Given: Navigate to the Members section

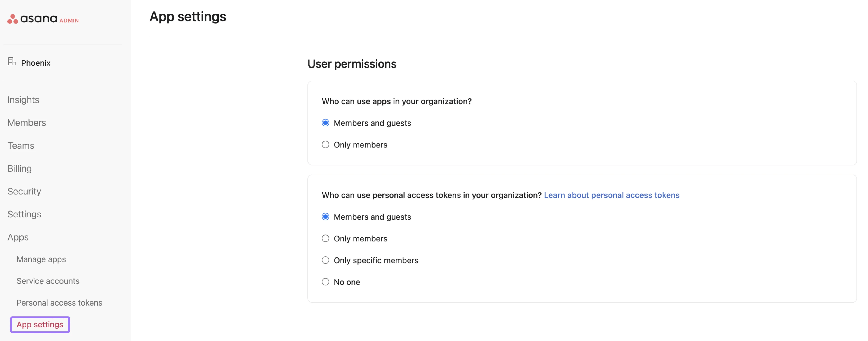Looking at the screenshot, I should click(x=27, y=123).
